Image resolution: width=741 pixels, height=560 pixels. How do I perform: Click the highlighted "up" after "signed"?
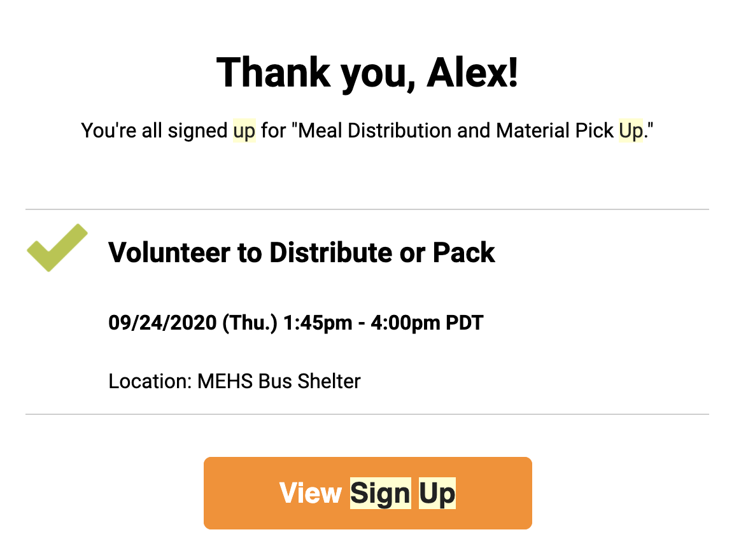coord(244,130)
